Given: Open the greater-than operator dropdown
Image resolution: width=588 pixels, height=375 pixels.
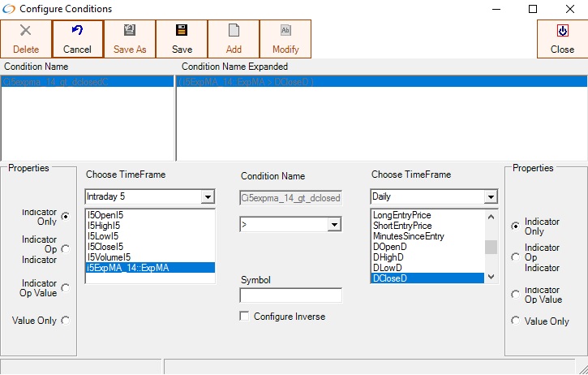Looking at the screenshot, I should coord(333,224).
